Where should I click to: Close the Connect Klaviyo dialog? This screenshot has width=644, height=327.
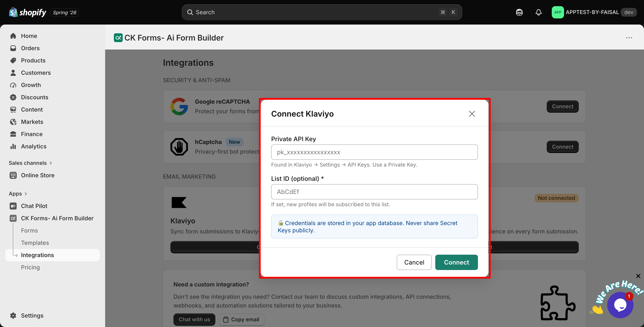(472, 114)
